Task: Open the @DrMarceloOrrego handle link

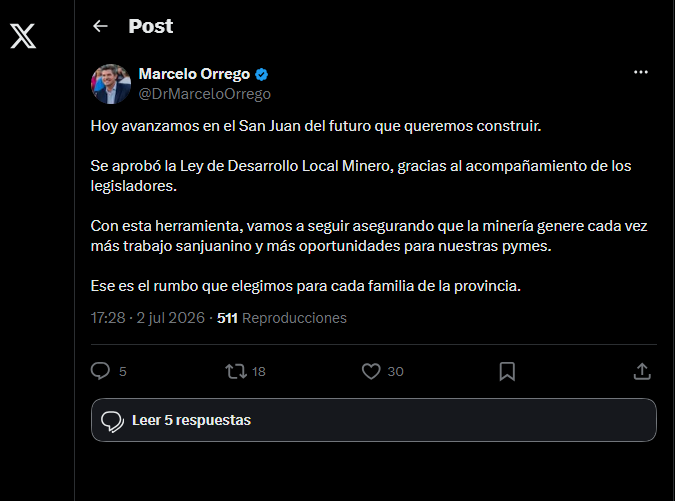Action: tap(204, 94)
